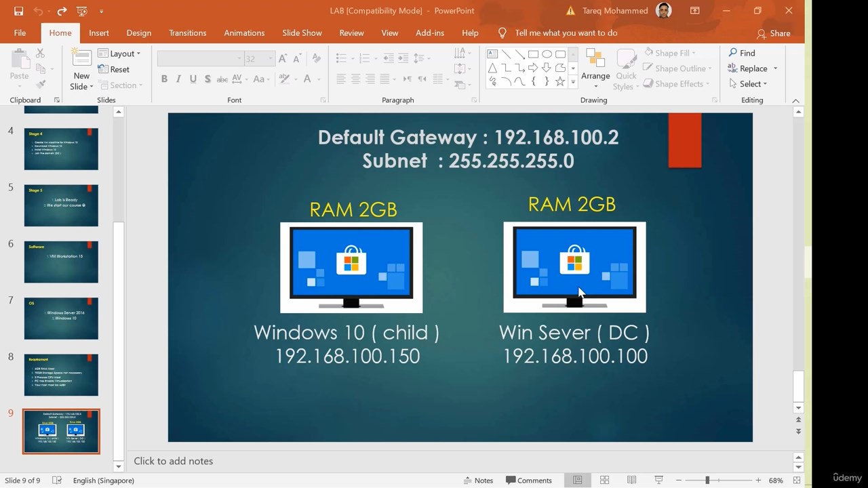Open the File menu
This screenshot has width=868, height=488.
(20, 33)
